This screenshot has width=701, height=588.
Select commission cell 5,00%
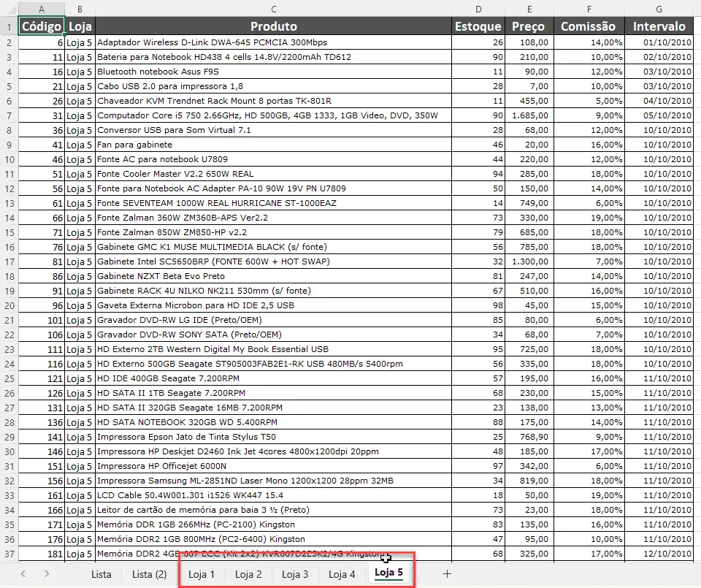[x=589, y=101]
